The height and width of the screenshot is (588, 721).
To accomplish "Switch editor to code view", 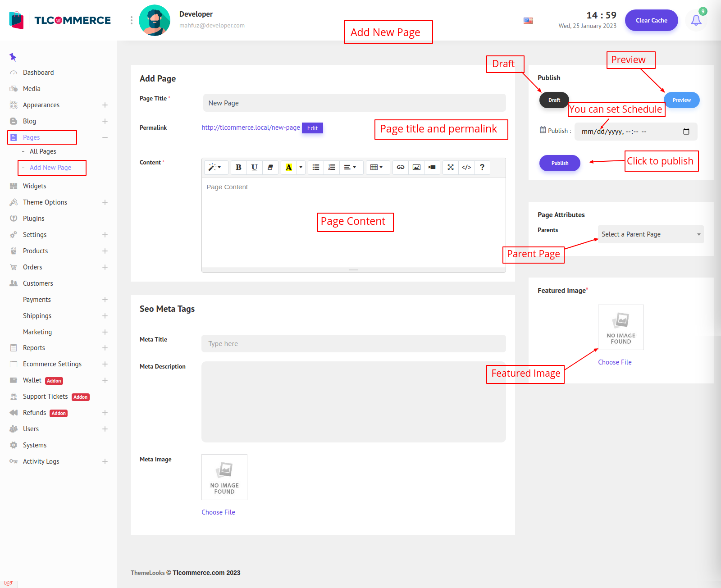I will click(466, 167).
